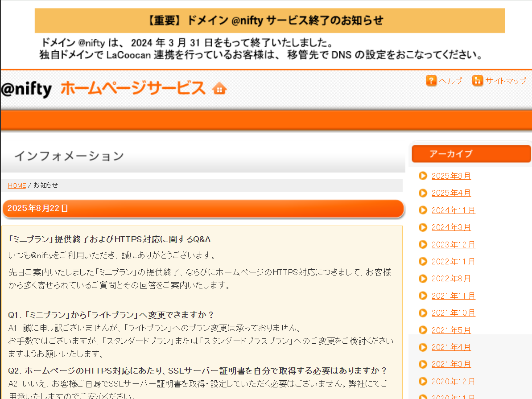Click the arrow bullet beside 2021年5月
Screen dimensions: 532x399
pos(422,330)
